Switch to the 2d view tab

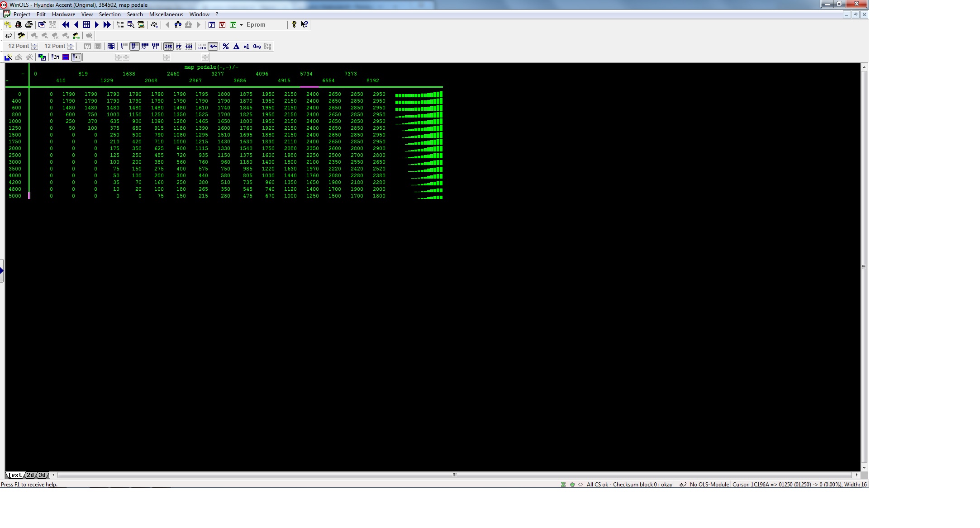point(30,475)
